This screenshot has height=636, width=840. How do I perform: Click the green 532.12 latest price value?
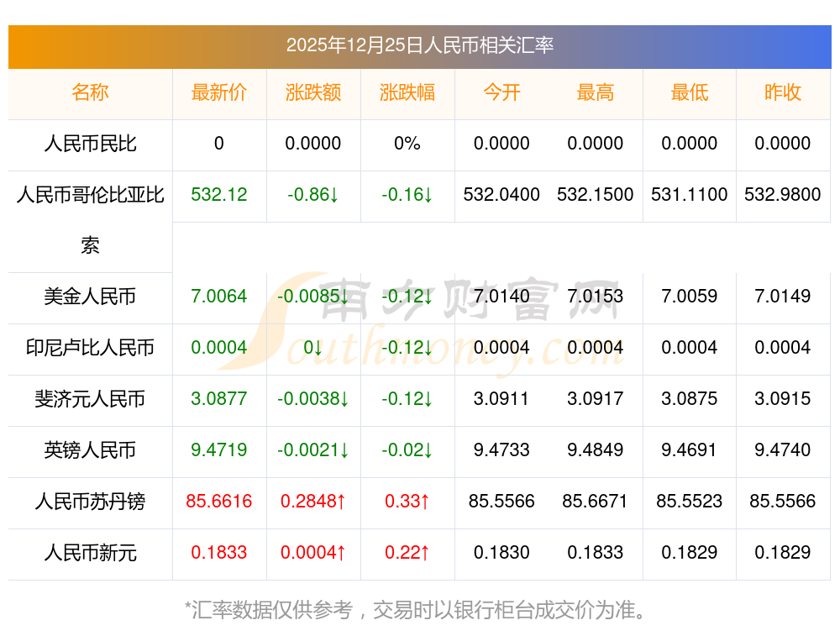tap(218, 195)
